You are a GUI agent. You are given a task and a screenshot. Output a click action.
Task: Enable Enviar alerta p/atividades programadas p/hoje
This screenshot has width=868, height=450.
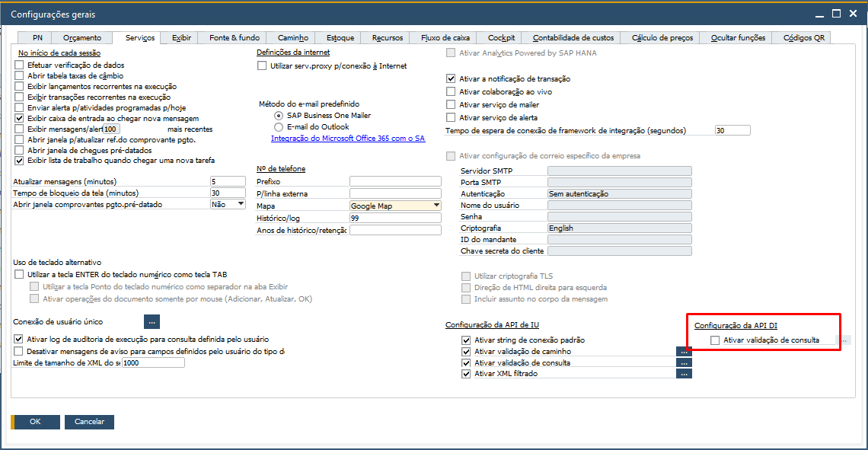click(x=19, y=107)
